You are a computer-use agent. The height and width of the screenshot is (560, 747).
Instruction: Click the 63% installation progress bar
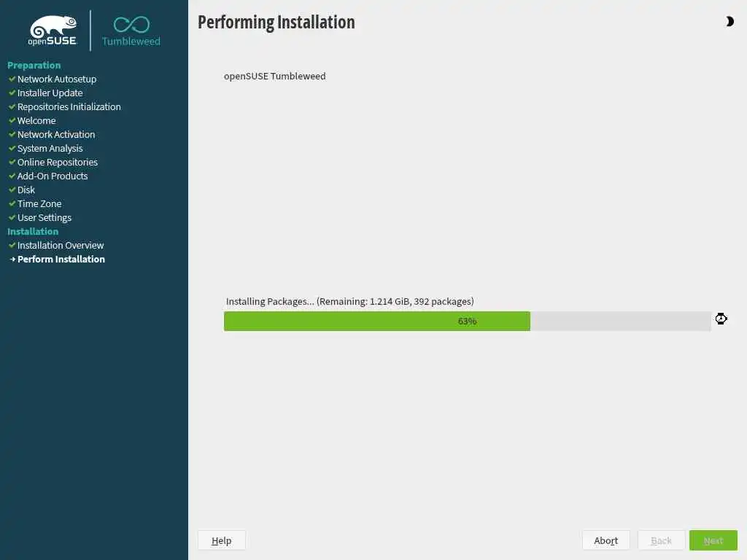point(468,321)
